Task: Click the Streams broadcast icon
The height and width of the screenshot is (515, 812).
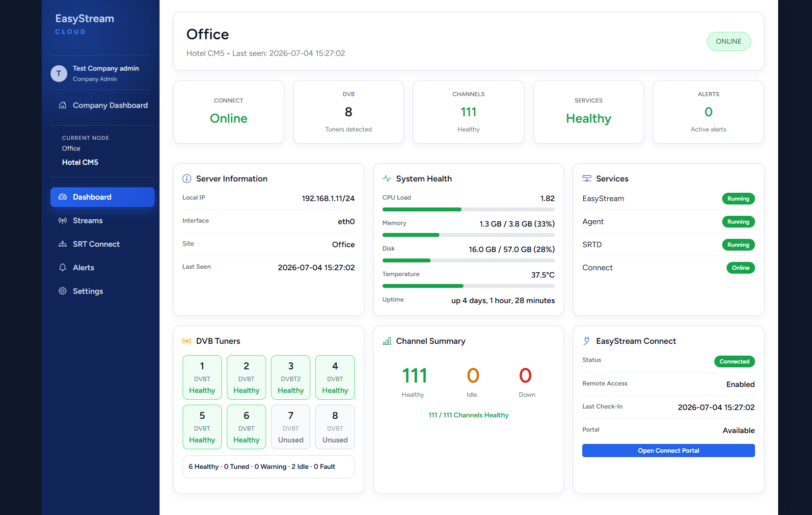Action: [x=62, y=221]
